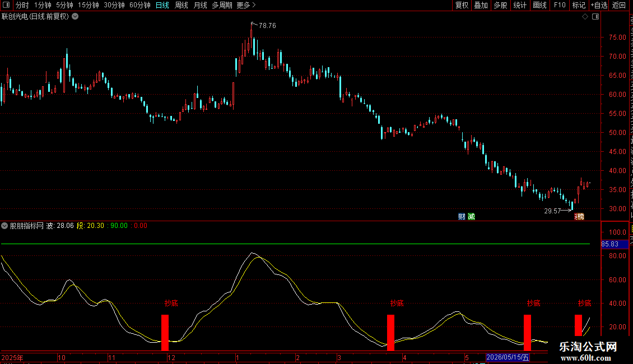
Task: Open the 复权 adjustment menu
Action: point(462,5)
